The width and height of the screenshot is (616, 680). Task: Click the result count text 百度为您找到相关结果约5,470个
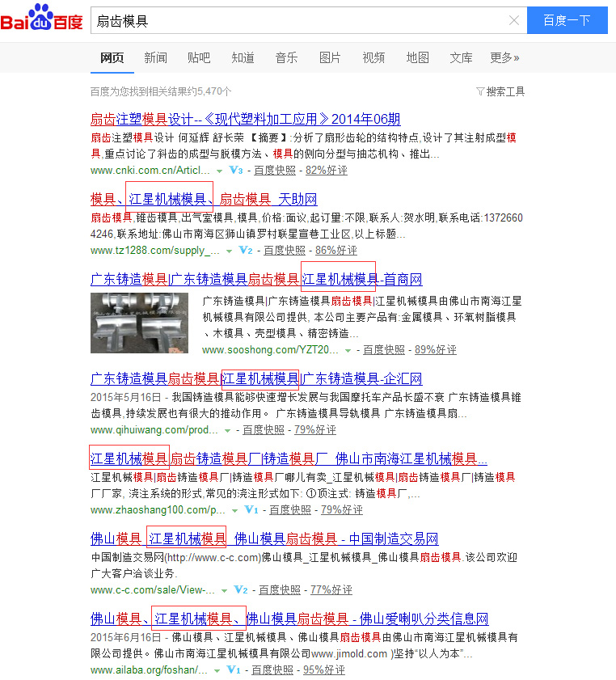coord(161,91)
